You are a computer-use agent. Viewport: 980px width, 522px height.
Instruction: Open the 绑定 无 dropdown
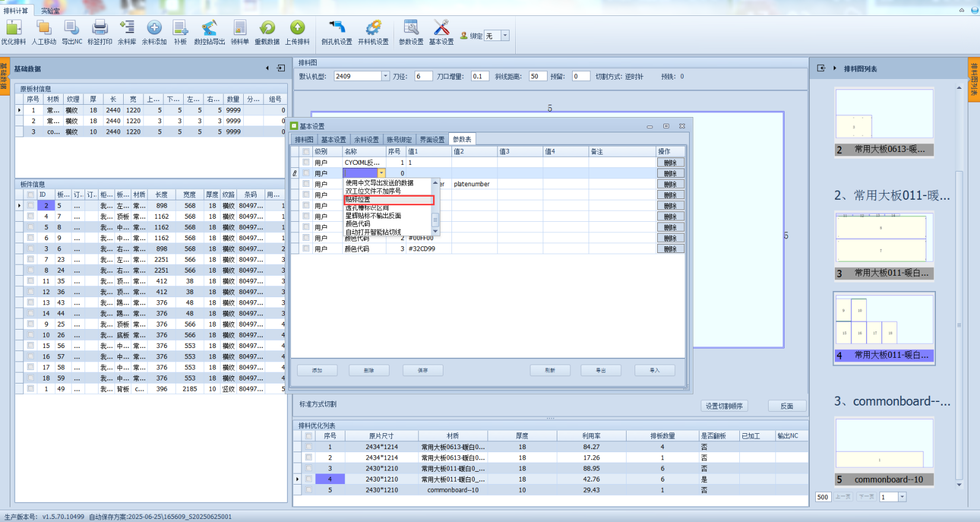click(505, 36)
